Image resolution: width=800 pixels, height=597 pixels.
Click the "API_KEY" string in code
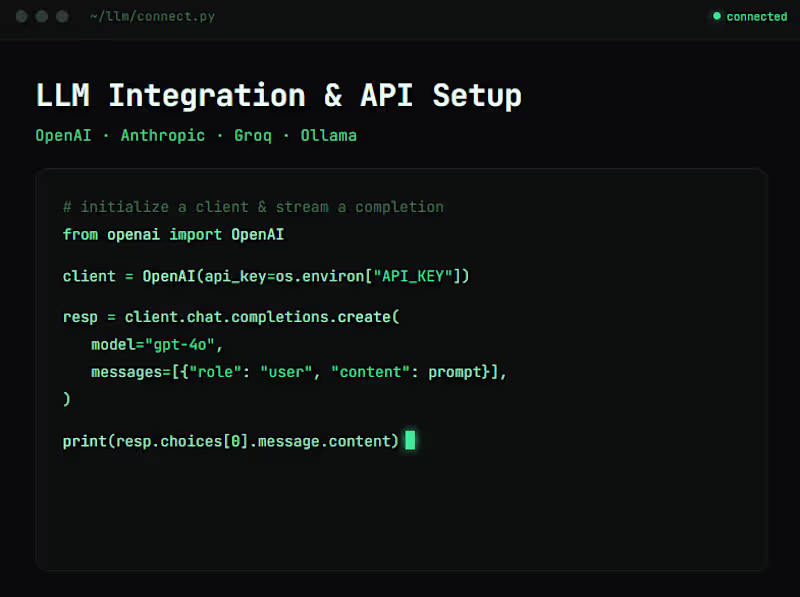413,276
